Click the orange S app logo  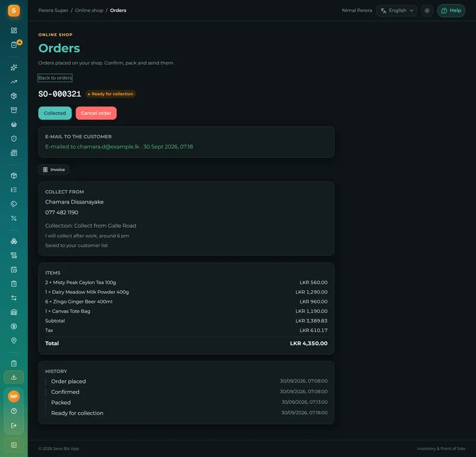pyautogui.click(x=14, y=11)
